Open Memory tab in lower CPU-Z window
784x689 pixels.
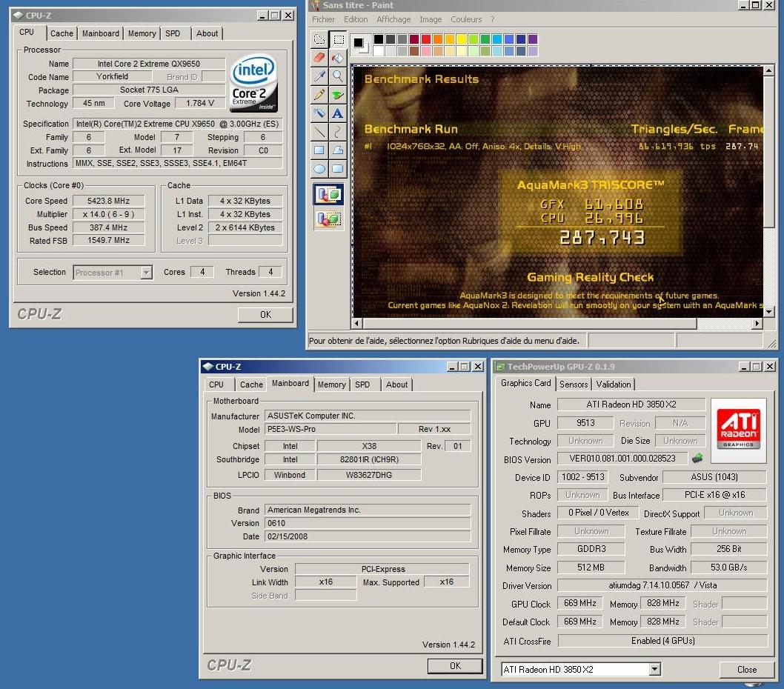point(331,385)
